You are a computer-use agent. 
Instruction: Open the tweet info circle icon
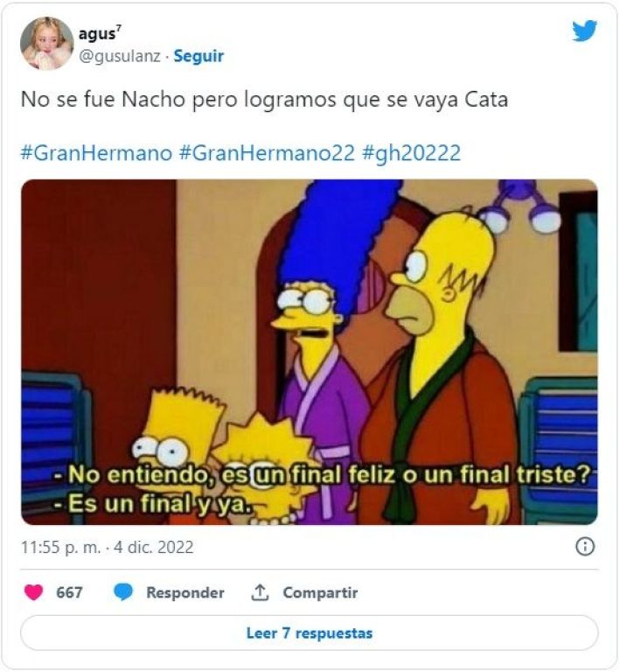pos(585,547)
